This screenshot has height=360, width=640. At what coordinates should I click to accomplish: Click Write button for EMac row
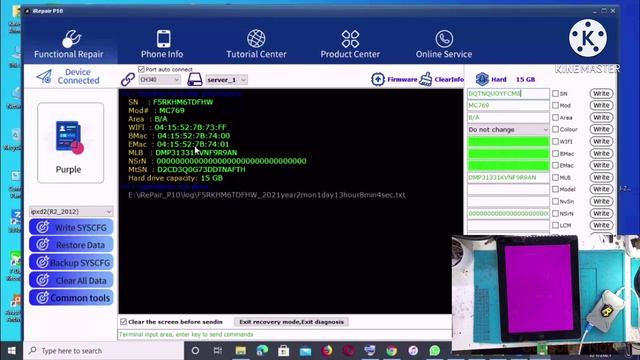tap(601, 165)
